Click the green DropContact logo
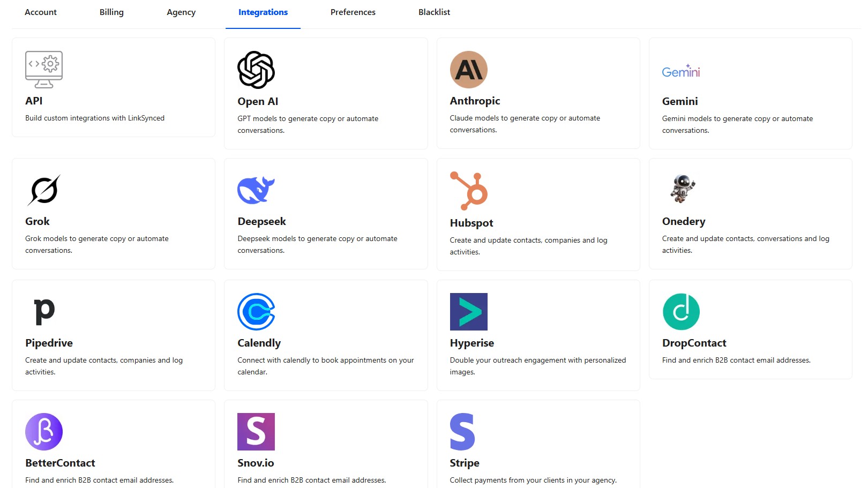This screenshot has width=868, height=488. point(681,312)
